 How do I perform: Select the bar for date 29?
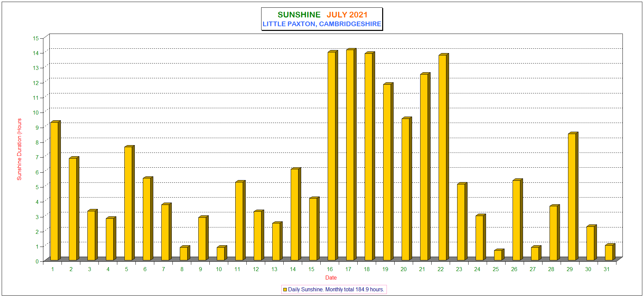[x=573, y=196]
